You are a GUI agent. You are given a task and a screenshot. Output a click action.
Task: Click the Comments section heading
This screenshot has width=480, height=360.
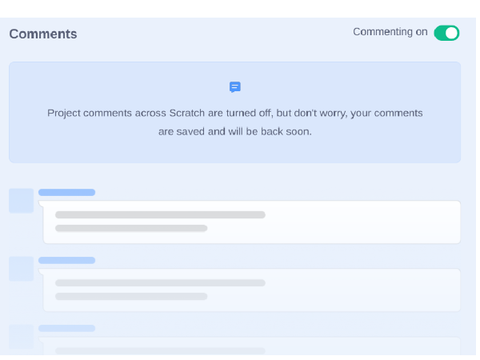point(43,34)
